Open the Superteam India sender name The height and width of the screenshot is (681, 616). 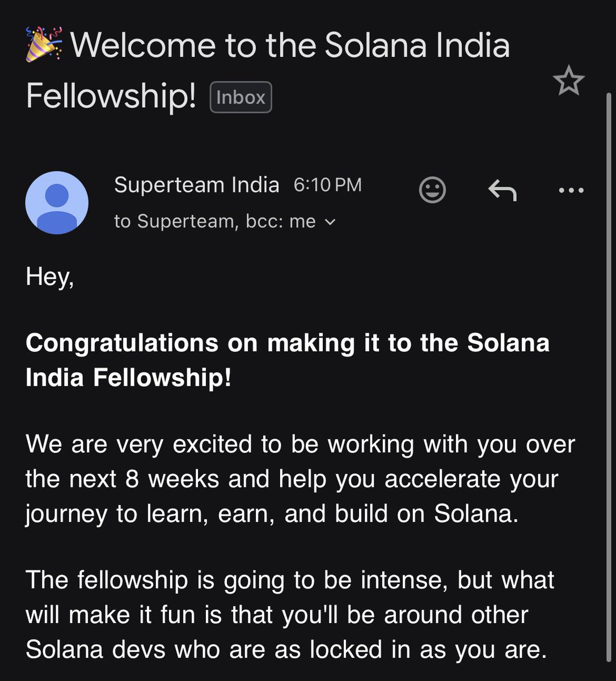(197, 185)
